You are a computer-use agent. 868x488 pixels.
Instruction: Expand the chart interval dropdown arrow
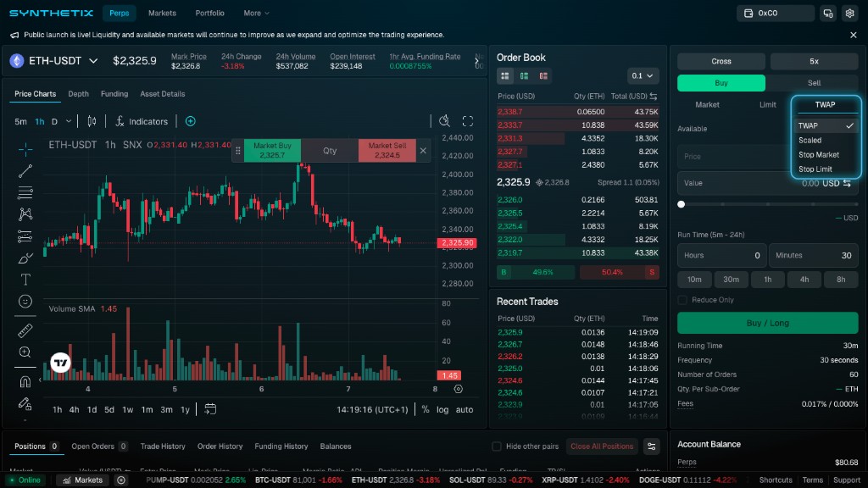click(69, 121)
